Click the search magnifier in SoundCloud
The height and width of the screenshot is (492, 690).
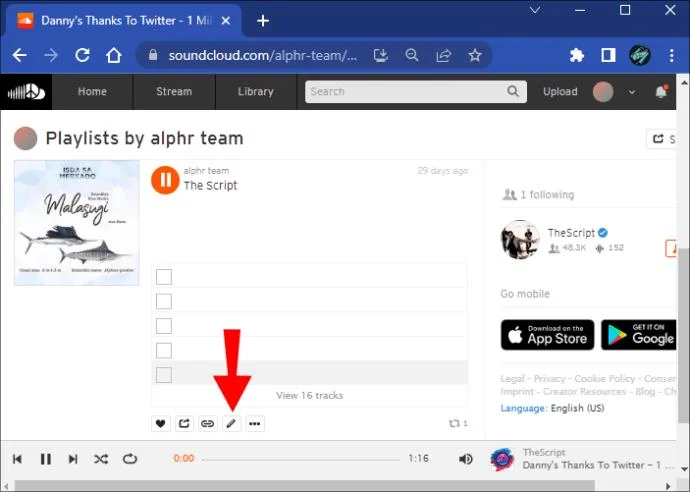click(513, 91)
